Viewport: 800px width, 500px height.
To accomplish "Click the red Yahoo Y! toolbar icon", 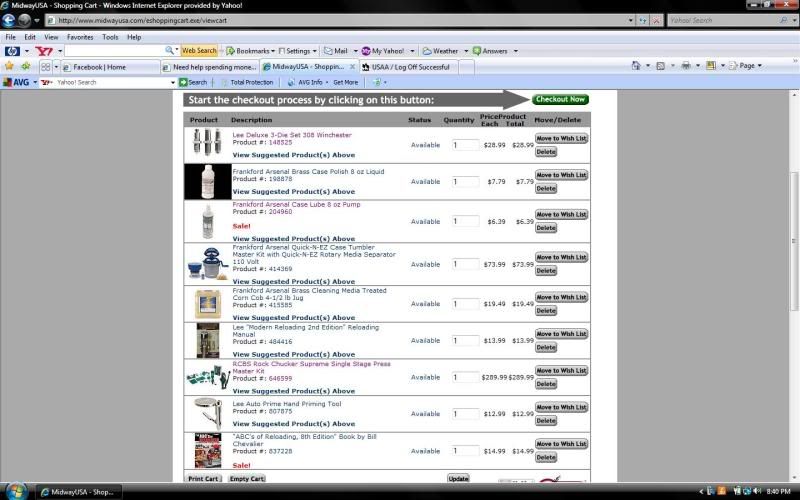I will tap(44, 51).
